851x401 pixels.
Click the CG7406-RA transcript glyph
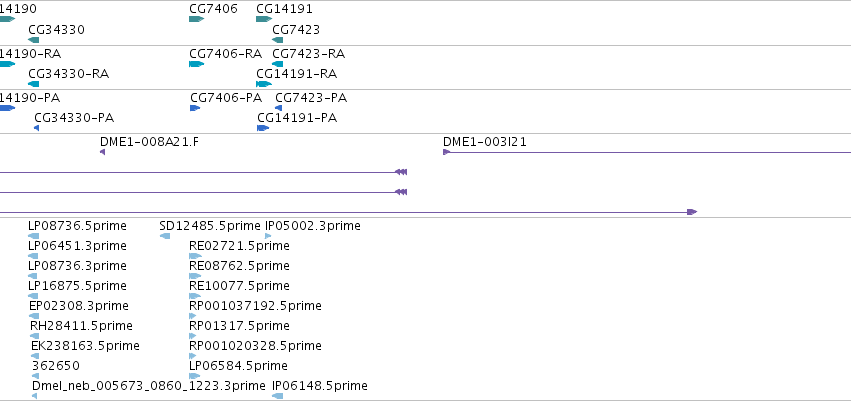[196, 64]
